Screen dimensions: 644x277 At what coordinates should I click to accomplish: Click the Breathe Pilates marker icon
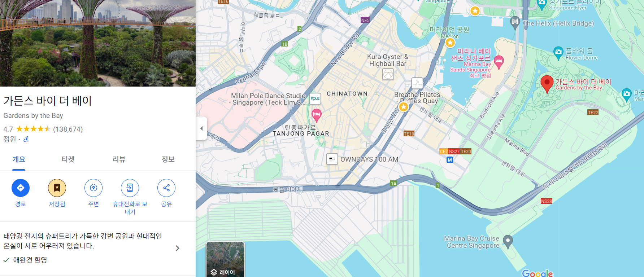(x=417, y=83)
